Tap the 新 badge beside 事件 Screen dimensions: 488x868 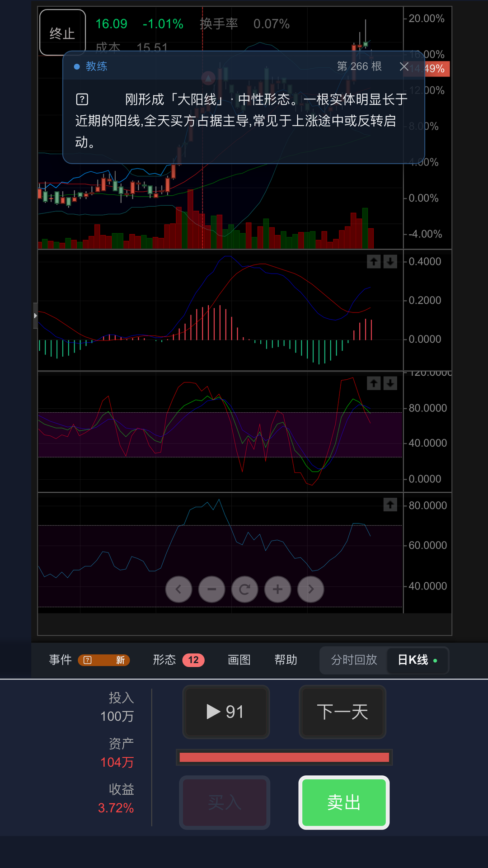click(x=120, y=660)
